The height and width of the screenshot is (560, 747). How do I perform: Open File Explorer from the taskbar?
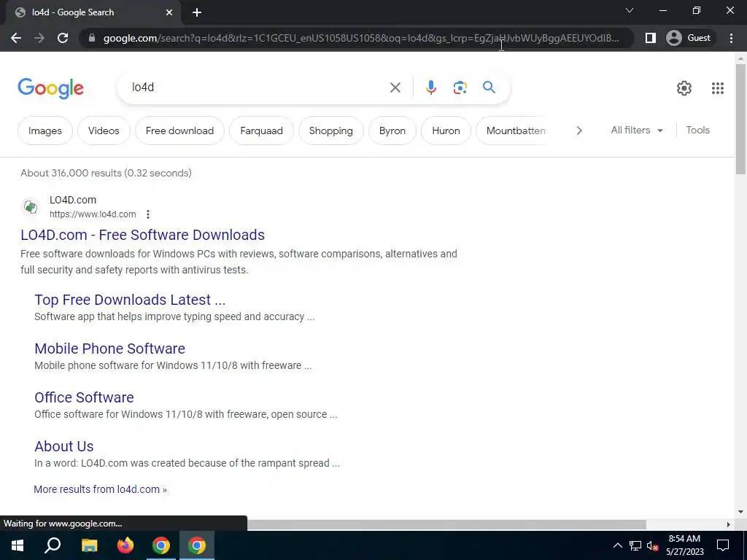[x=89, y=545]
